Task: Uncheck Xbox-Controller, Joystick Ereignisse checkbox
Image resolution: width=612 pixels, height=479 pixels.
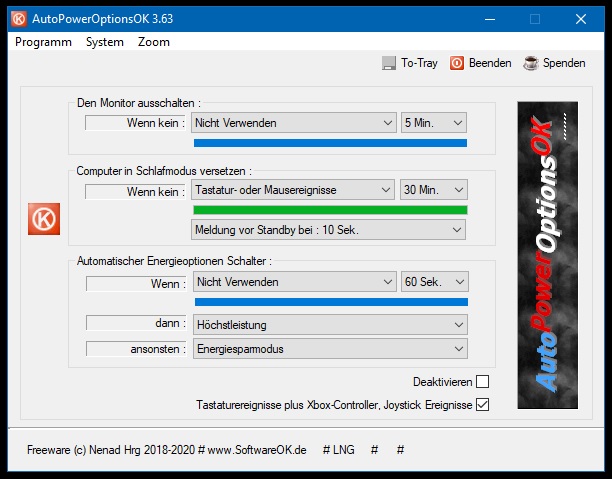Action: (x=482, y=405)
